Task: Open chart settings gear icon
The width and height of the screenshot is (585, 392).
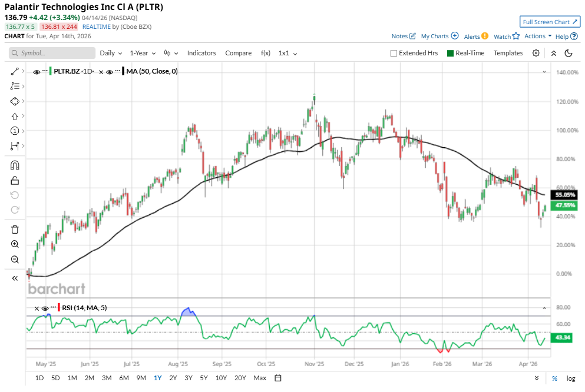Action: (536, 53)
